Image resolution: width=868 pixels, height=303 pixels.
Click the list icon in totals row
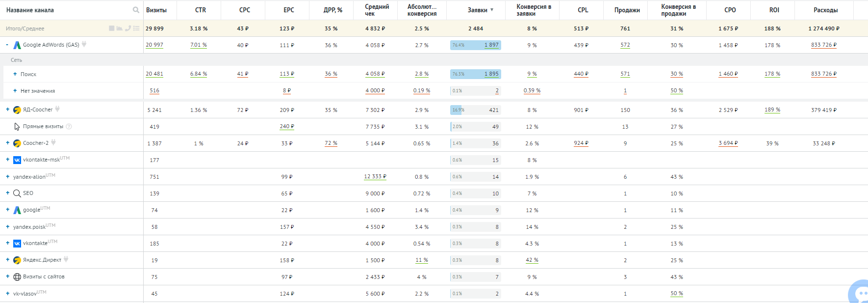point(136,28)
